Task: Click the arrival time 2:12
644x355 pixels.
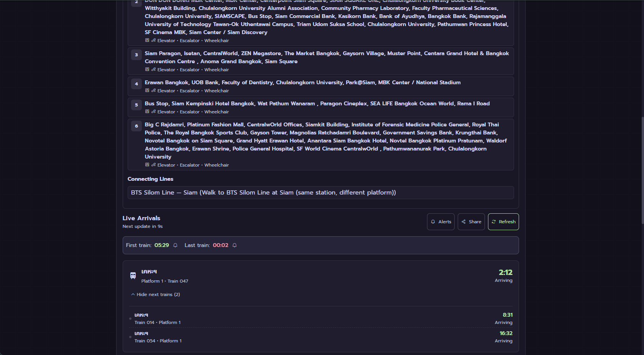Action: pos(505,272)
